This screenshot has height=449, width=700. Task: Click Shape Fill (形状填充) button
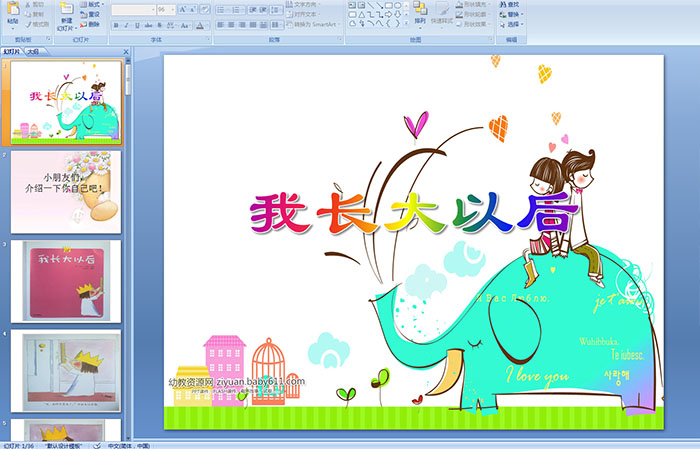point(474,4)
